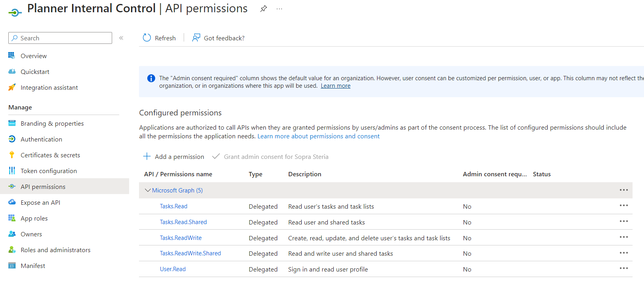Click the Owners people icon in sidebar
The image size is (644, 281).
click(12, 234)
